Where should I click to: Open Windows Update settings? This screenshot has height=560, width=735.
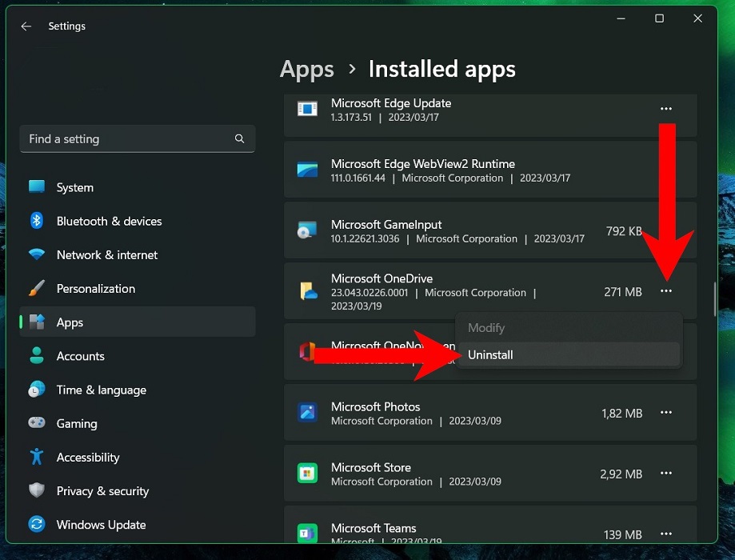[x=99, y=525]
